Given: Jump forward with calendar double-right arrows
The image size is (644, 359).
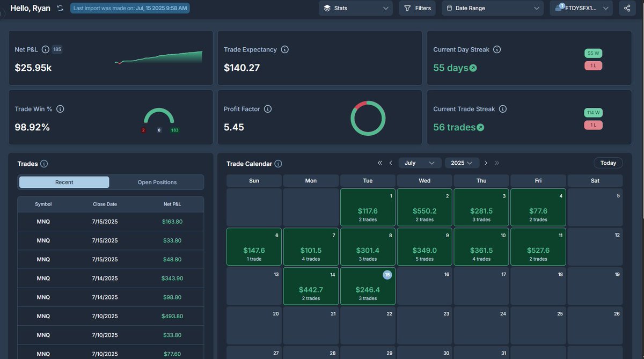Looking at the screenshot, I should click(496, 163).
